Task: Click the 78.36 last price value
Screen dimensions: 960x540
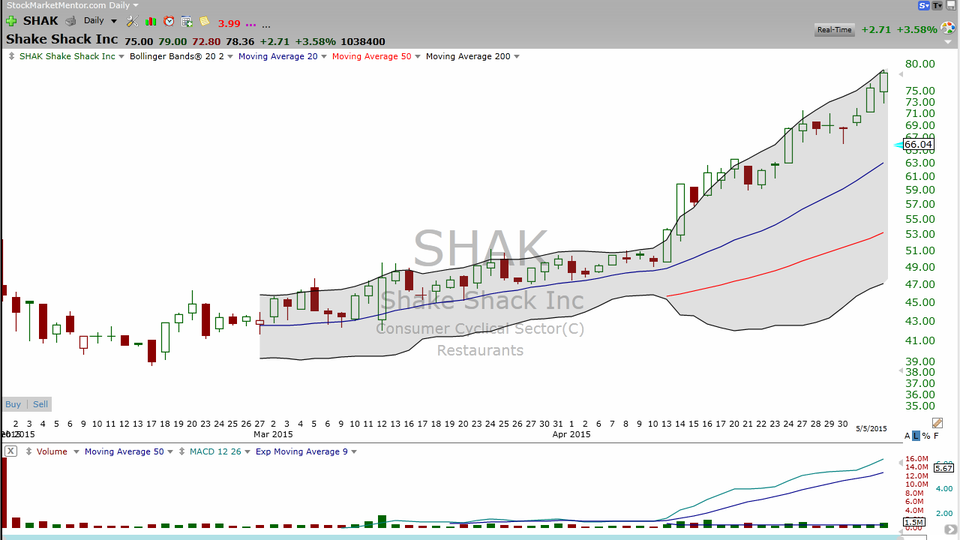Action: coord(239,42)
